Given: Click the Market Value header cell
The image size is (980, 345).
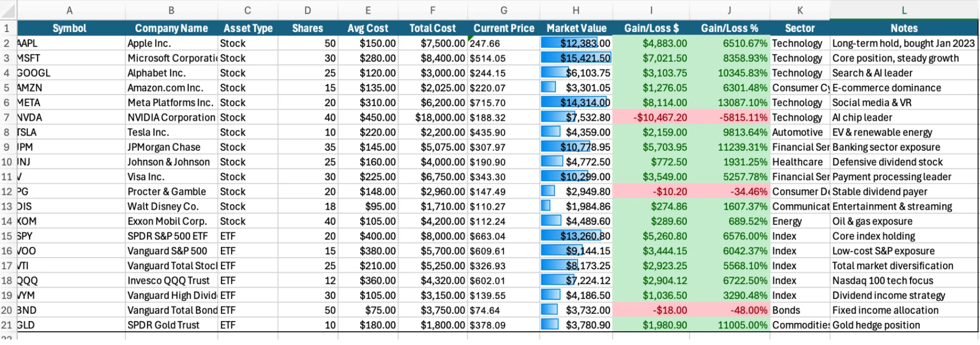Looking at the screenshot, I should [576, 28].
